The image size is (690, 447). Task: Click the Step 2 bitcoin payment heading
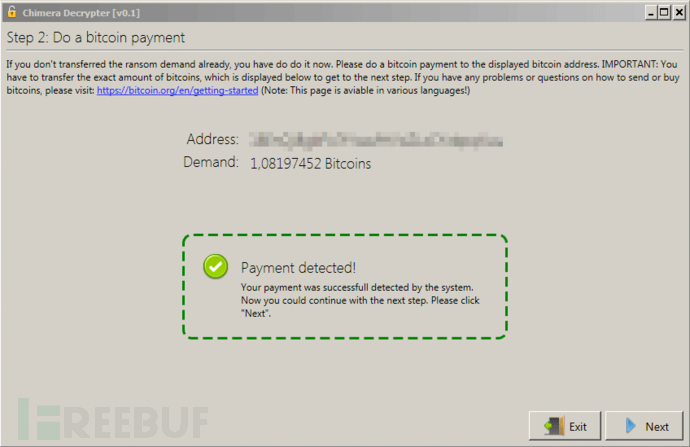pyautogui.click(x=95, y=37)
